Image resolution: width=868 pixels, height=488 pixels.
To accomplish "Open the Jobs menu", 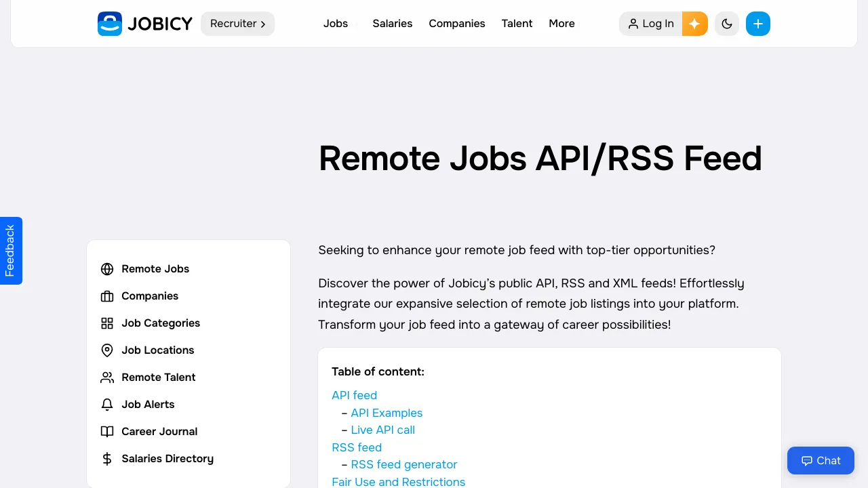I will (336, 24).
